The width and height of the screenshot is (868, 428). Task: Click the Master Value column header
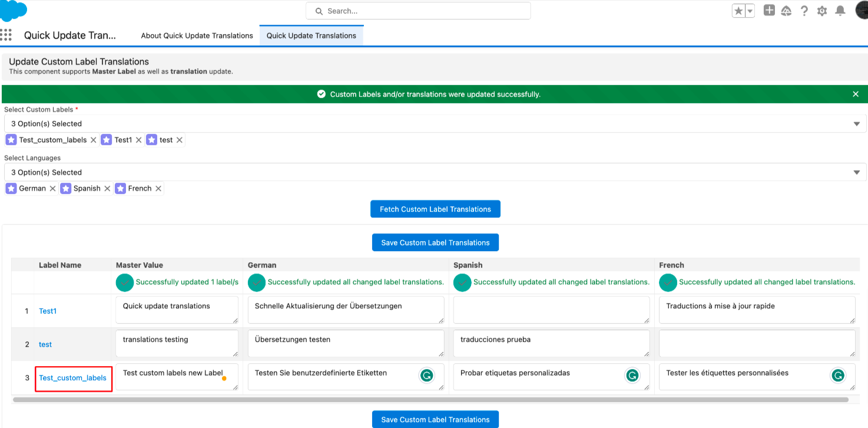click(x=140, y=265)
